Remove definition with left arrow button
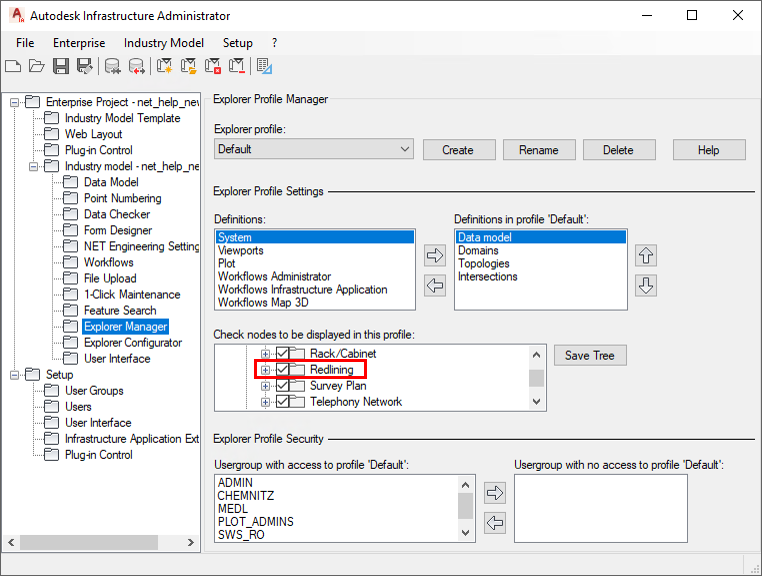The width and height of the screenshot is (762, 576). (435, 285)
